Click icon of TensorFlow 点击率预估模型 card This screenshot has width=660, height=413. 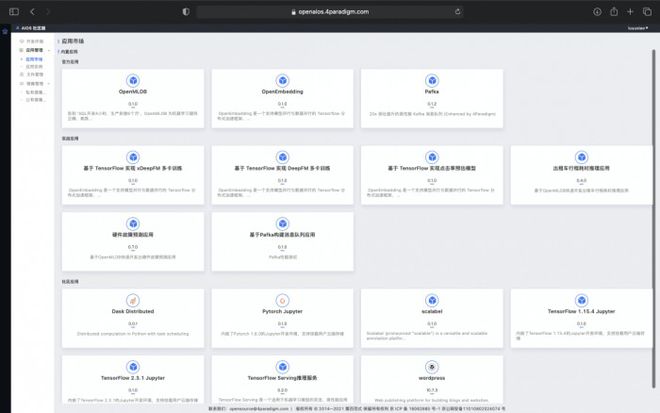[x=432, y=157]
